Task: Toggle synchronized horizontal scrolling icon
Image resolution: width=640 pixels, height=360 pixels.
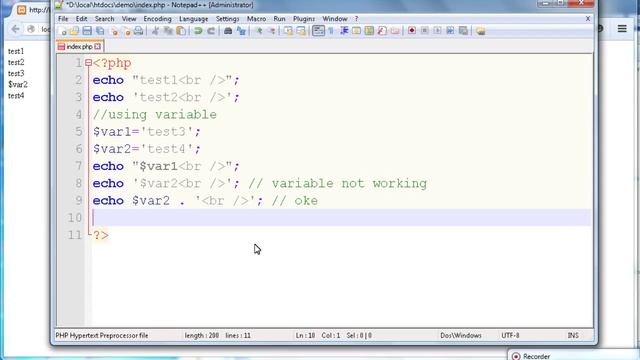Action: pyautogui.click(x=301, y=31)
